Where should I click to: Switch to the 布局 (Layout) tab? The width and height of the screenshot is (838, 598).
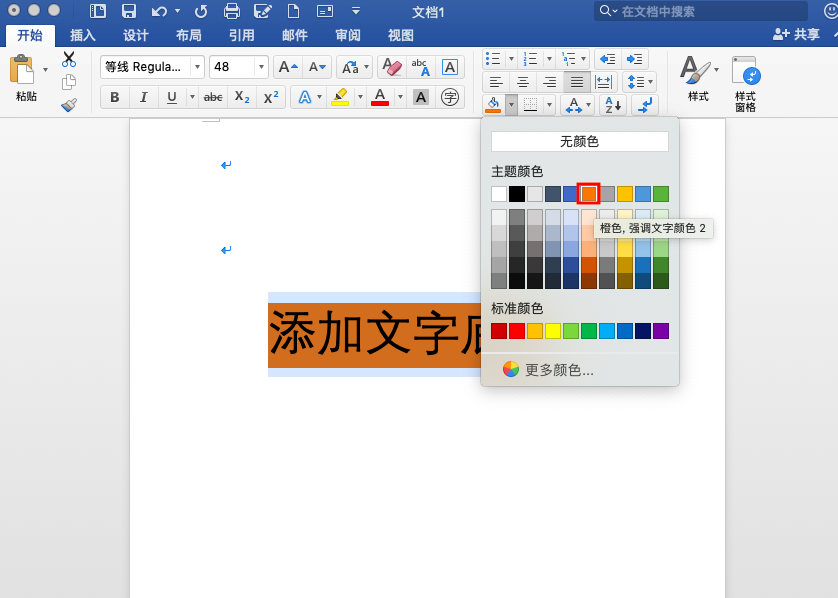tap(188, 35)
